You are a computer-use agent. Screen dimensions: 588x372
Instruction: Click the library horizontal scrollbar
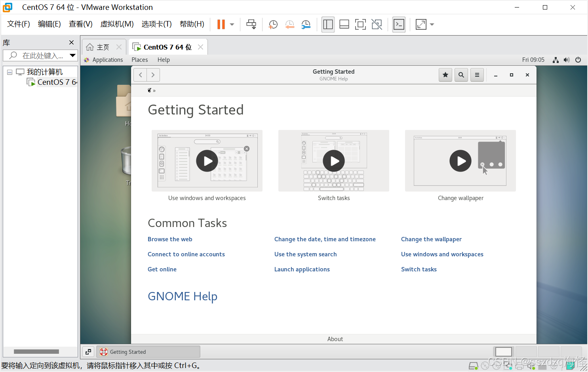(x=36, y=352)
